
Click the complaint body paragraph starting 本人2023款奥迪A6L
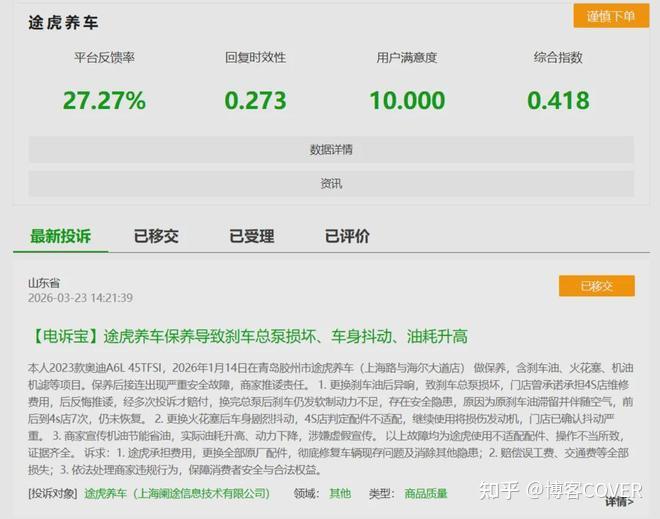(x=331, y=419)
